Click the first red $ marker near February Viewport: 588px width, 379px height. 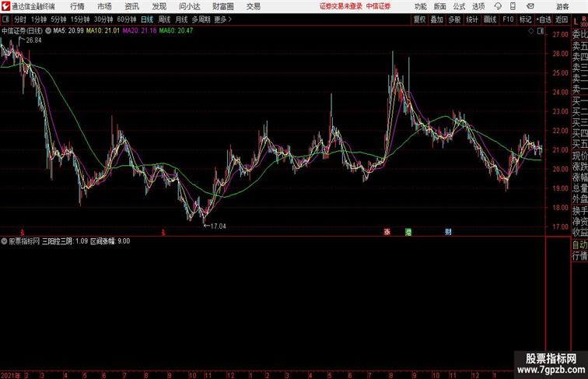tap(22, 233)
